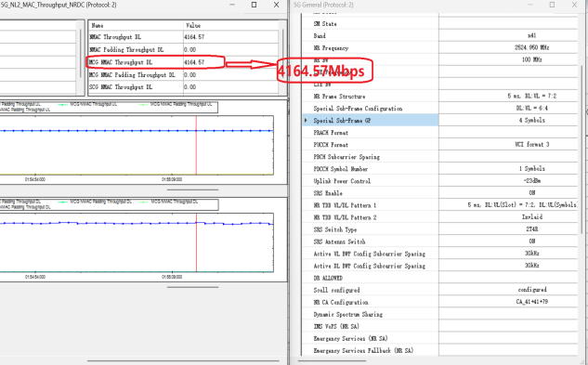
Task: Click the red time marker in lower chart
Action: [196, 242]
